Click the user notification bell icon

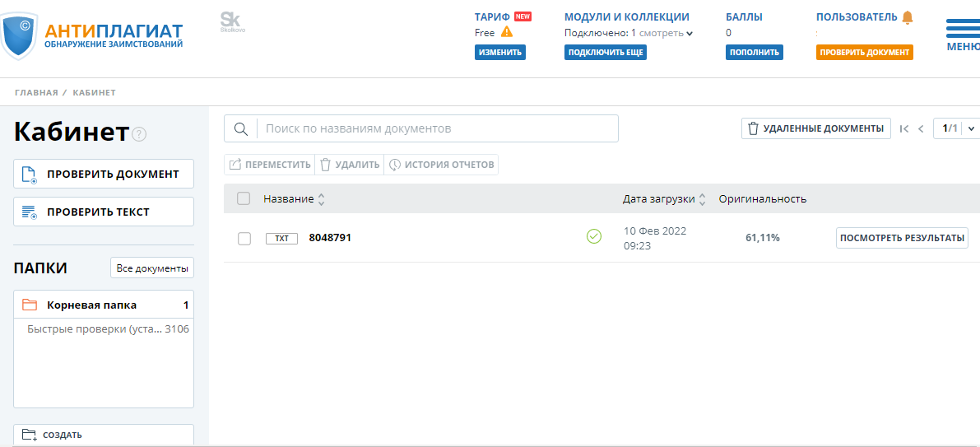point(908,16)
